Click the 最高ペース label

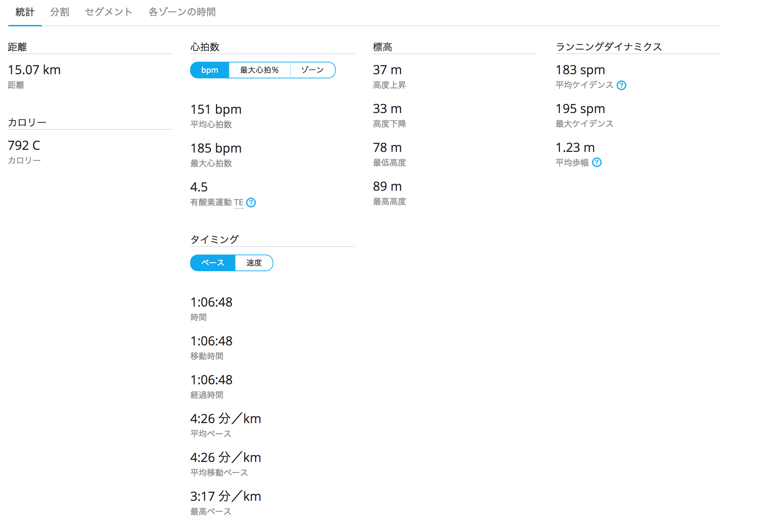pyautogui.click(x=211, y=512)
